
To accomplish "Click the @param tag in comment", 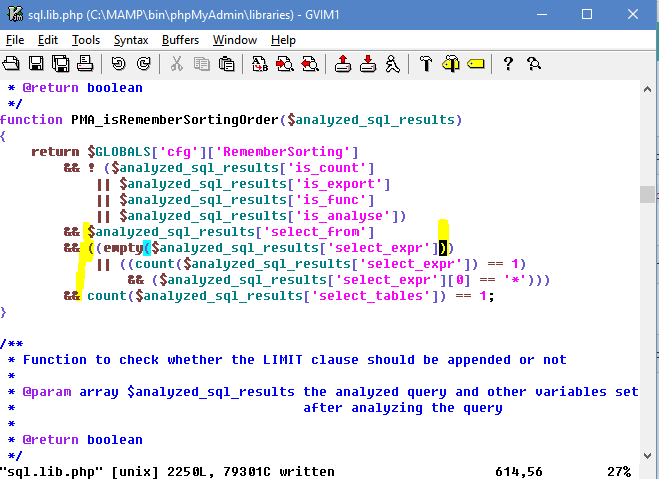I will coord(47,392).
